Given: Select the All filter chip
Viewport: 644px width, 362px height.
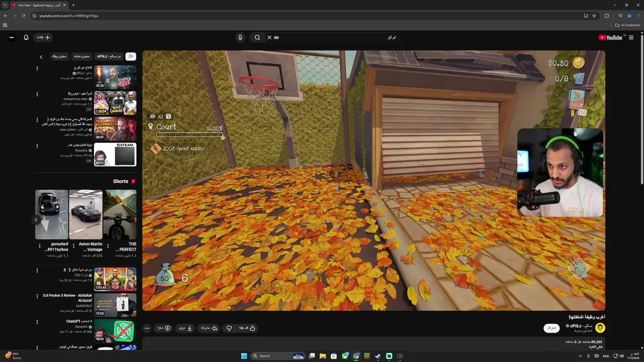Looking at the screenshot, I should tap(131, 56).
